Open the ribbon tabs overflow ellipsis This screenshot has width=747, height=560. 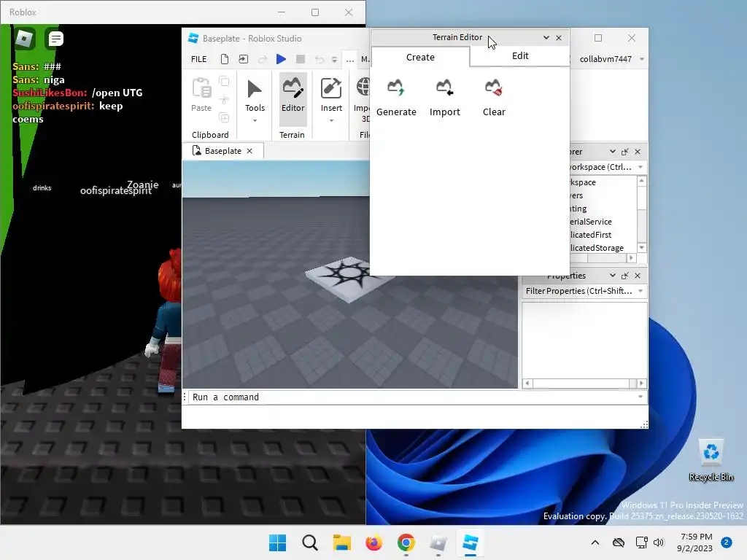point(349,60)
